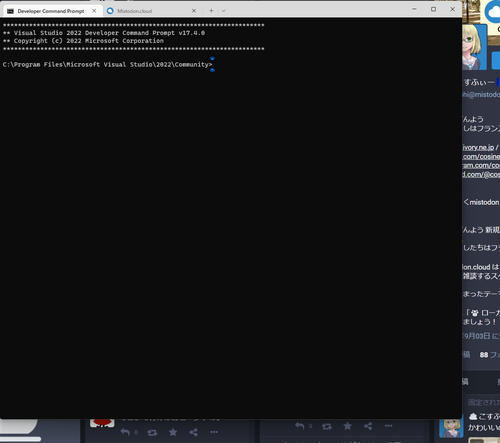
Task: Reply to the post beside the red avatar
Action: 125,432
